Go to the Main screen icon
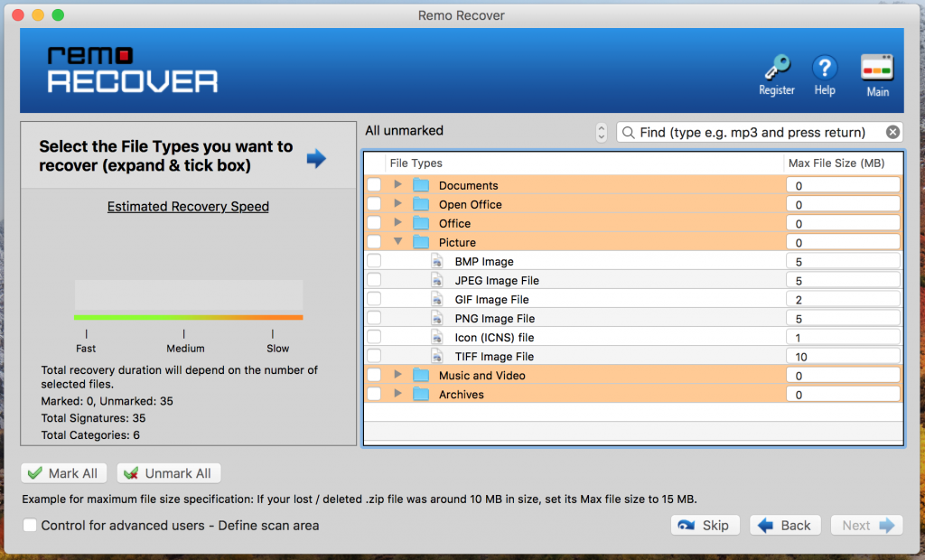925x560 pixels. (x=877, y=68)
